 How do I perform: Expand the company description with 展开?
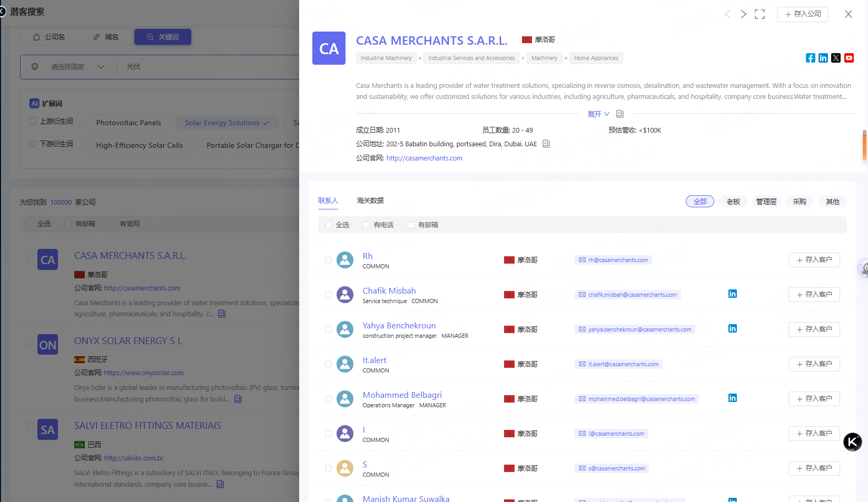(x=598, y=114)
